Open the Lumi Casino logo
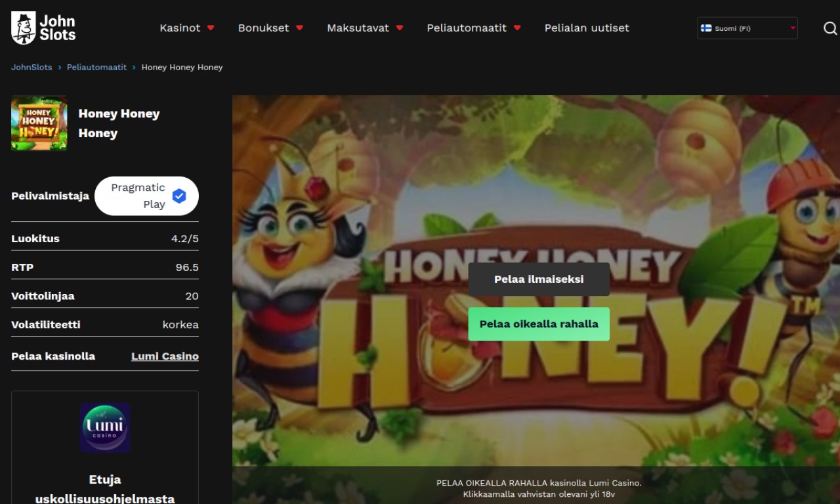 105,428
